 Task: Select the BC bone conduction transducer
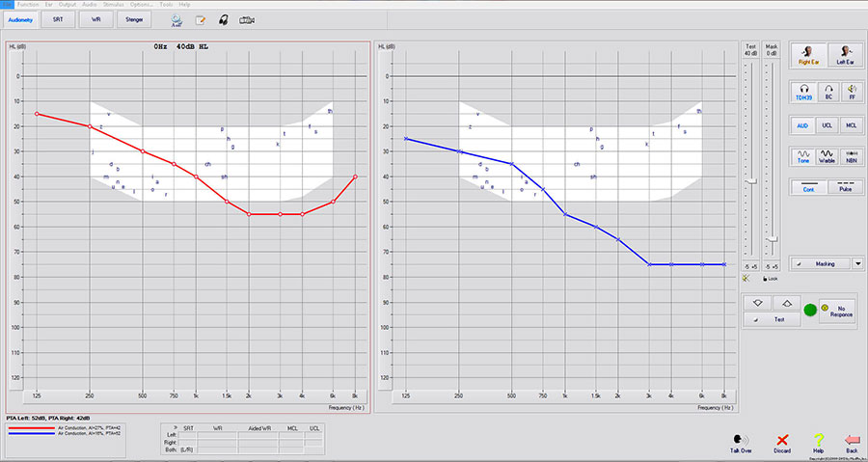[827, 92]
